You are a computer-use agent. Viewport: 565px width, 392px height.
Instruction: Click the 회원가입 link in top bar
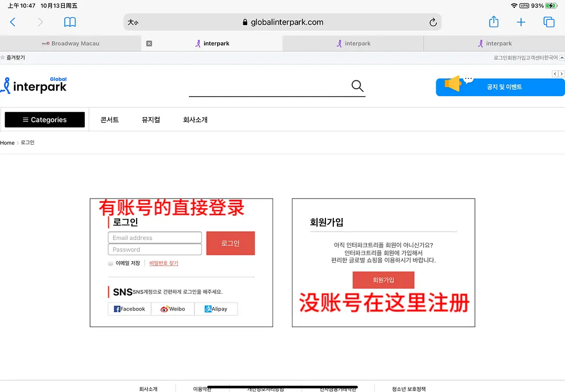click(517, 57)
